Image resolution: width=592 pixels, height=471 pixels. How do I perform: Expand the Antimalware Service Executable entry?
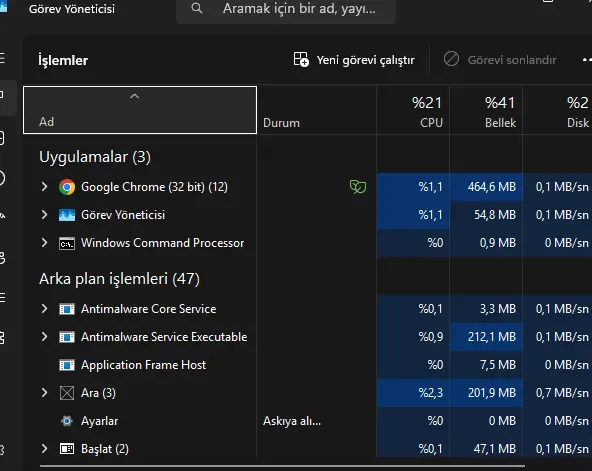[x=44, y=337]
